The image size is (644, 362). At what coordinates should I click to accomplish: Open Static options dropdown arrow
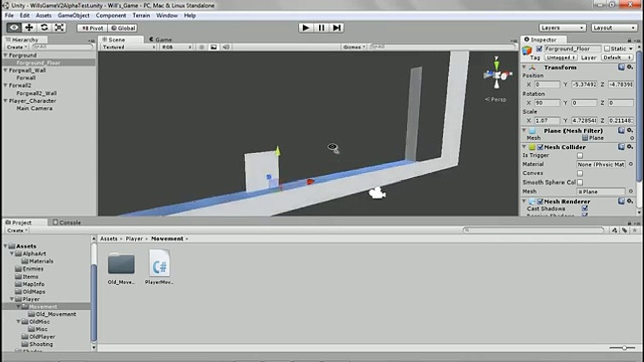pyautogui.click(x=630, y=49)
